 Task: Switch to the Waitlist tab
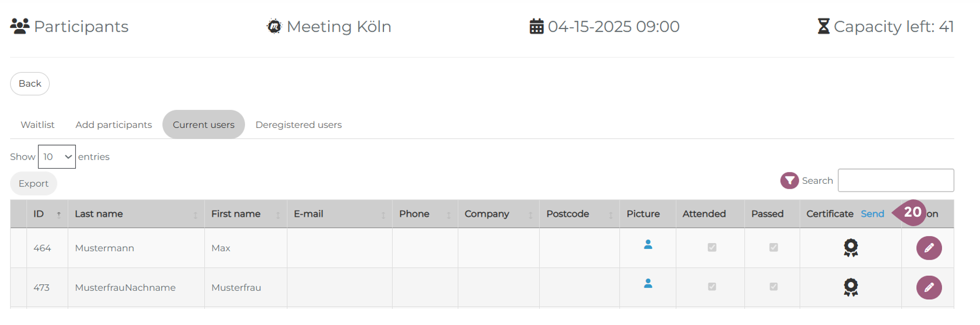pyautogui.click(x=37, y=125)
